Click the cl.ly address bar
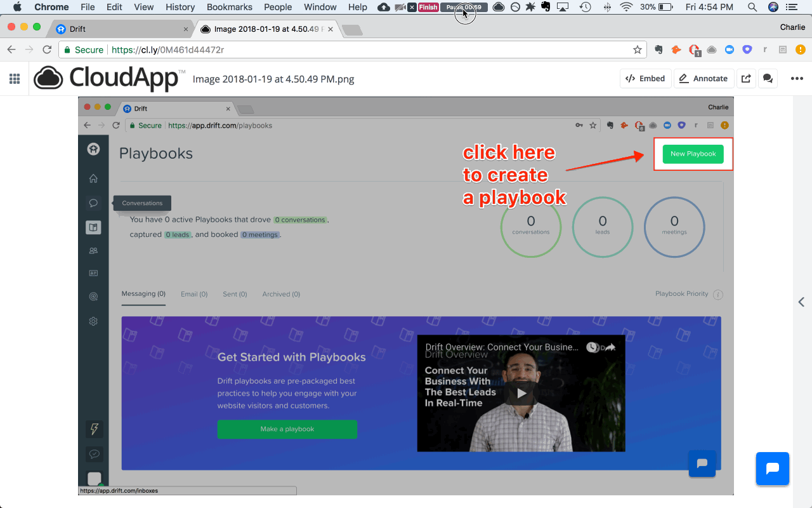The height and width of the screenshot is (508, 812). 352,50
